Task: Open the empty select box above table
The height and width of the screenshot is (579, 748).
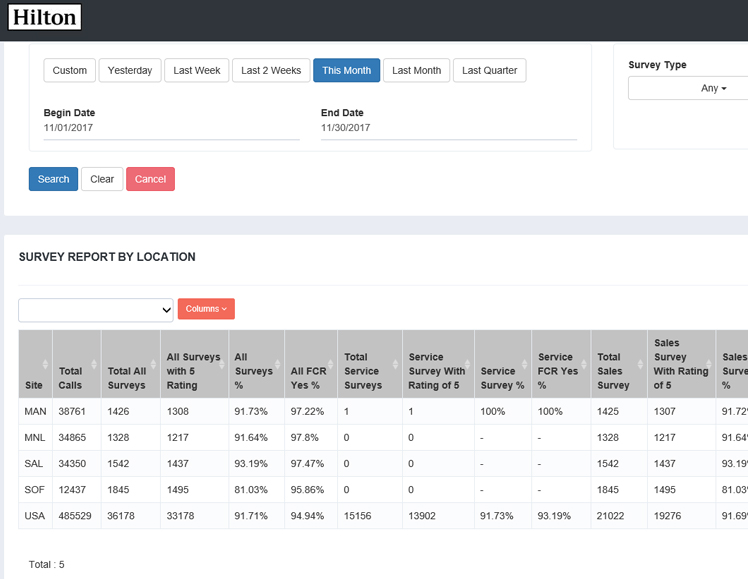Action: pos(96,310)
